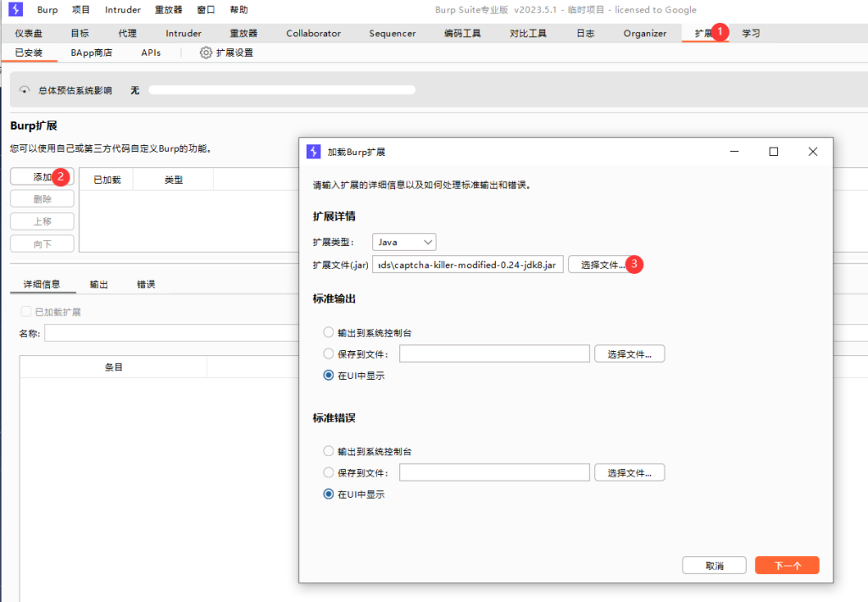
Task: Click the 条目 column header
Action: click(114, 367)
